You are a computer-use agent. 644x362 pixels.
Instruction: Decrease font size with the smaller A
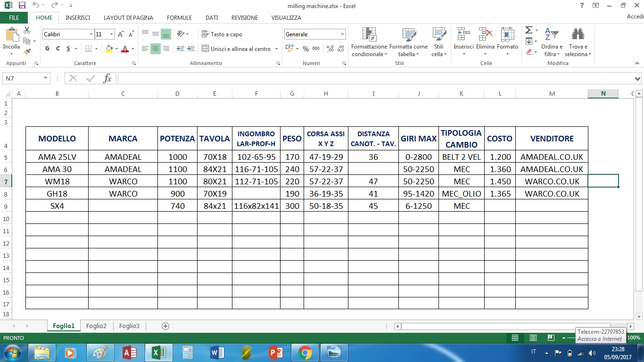click(131, 34)
